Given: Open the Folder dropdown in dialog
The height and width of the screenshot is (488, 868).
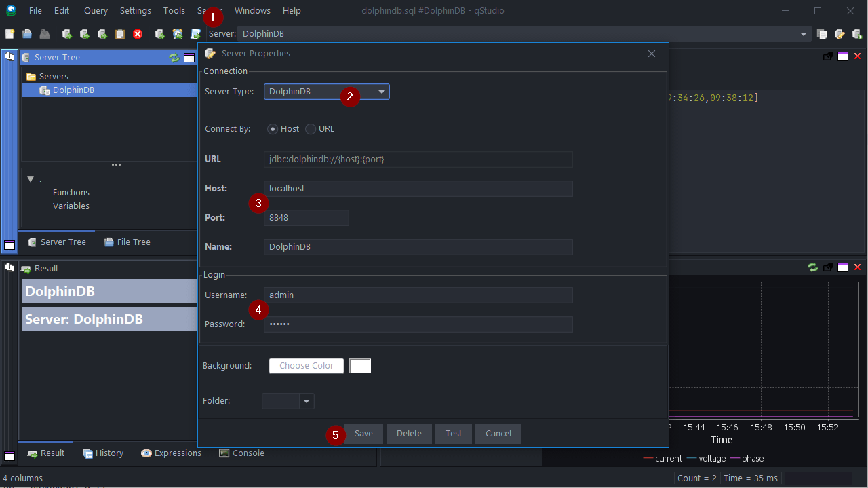Looking at the screenshot, I should click(x=307, y=402).
